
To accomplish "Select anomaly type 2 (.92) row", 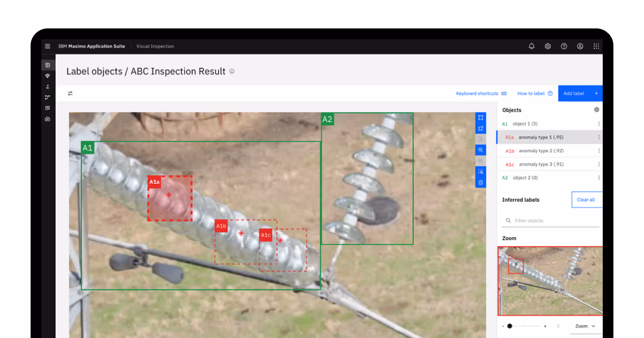I will pos(550,151).
